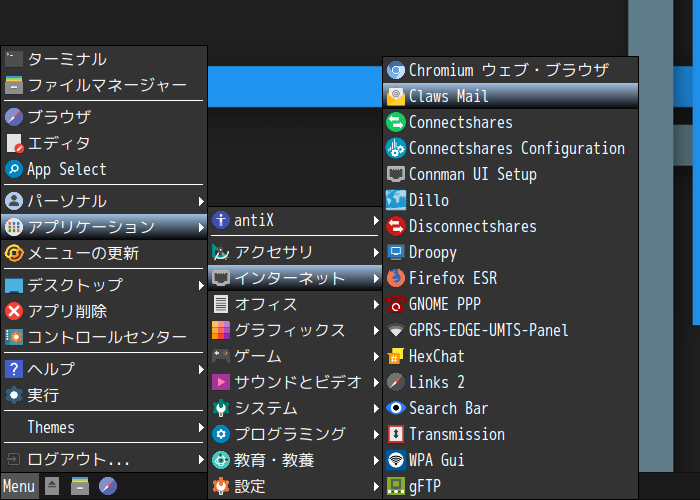
Task: Open the 設定 category
Action: point(295,486)
